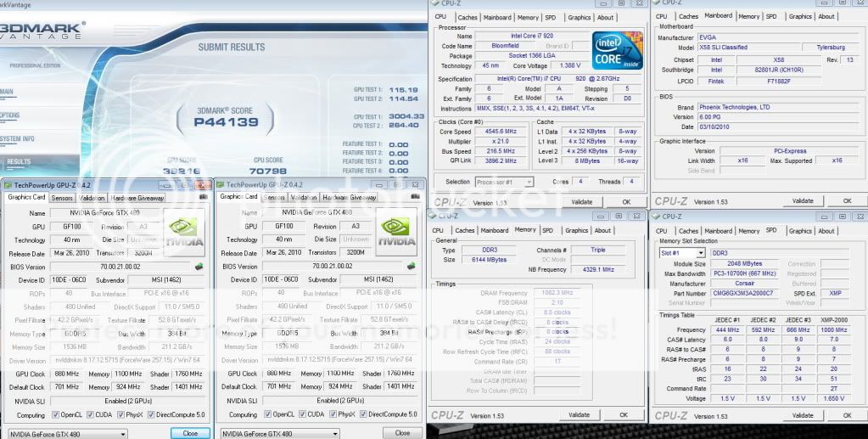Click the camera screenshot icon in left GPU-Z window
The height and width of the screenshot is (439, 868).
coord(203,198)
